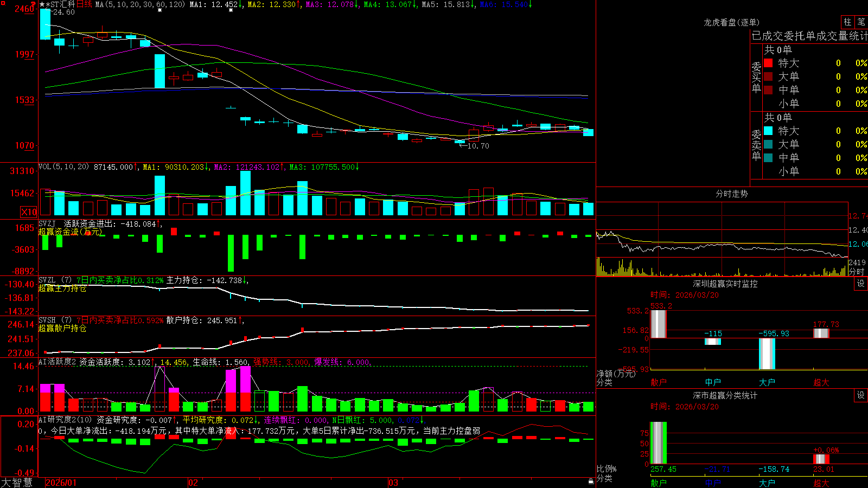Click the 龙虎看盘(逐单) panel title
This screenshot has width=868, height=488.
click(731, 22)
